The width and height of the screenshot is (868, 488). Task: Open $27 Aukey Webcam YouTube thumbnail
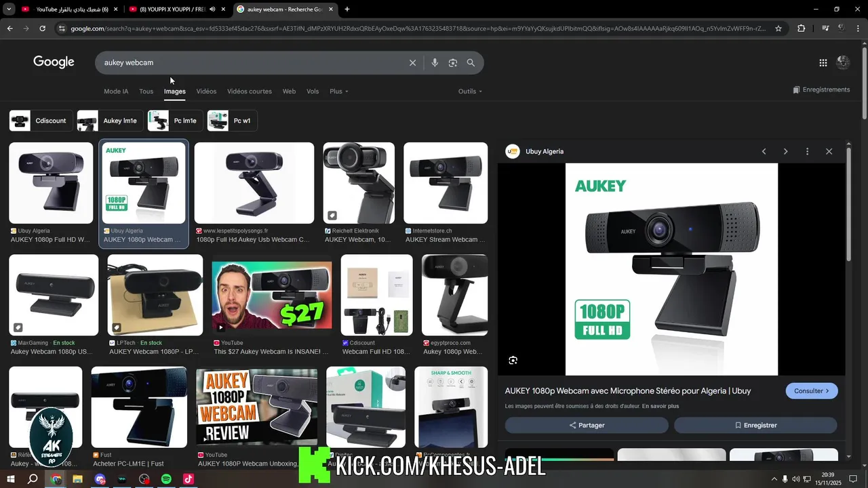(x=272, y=296)
